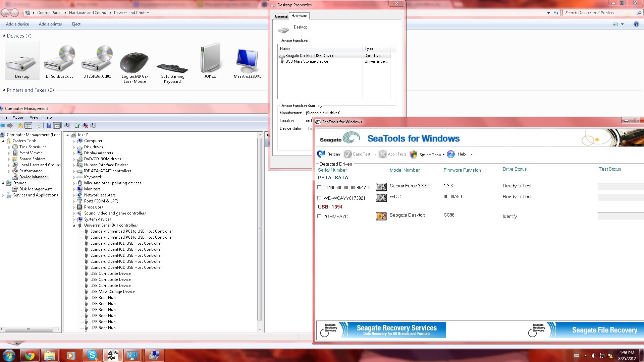The image size is (644, 362).
Task: Expand Services and Applications in console tree
Action: pyautogui.click(x=3, y=195)
